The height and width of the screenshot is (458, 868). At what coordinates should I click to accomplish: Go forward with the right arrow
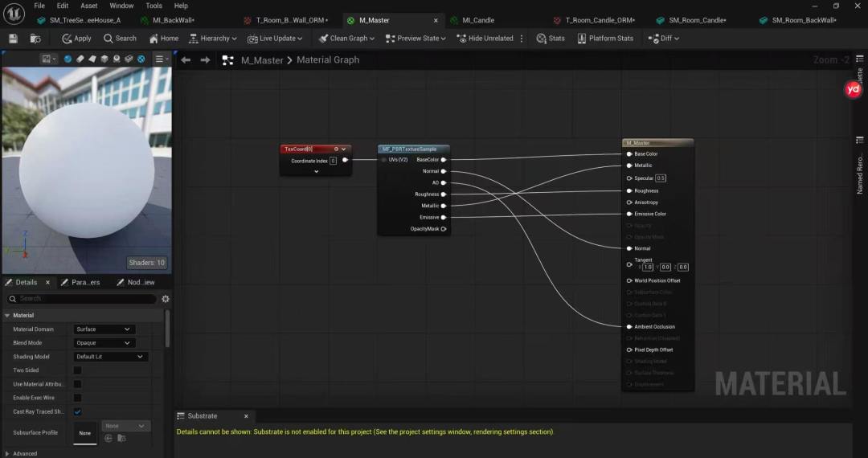coord(205,59)
